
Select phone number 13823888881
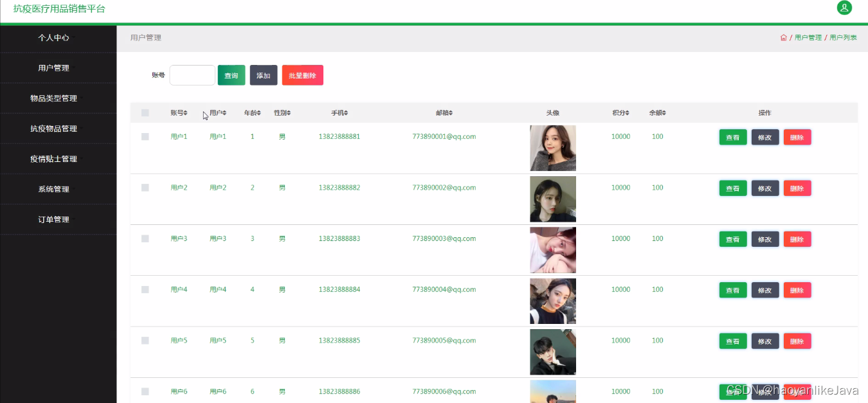coord(339,137)
